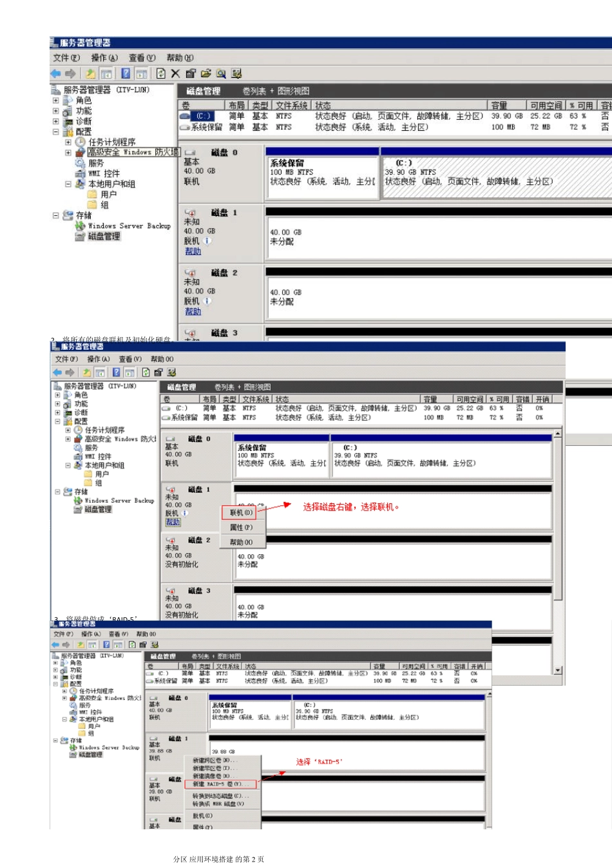This screenshot has height=868, width=612.
Task: Click 帮助 link under 磁盘 2 in top window
Action: [193, 311]
